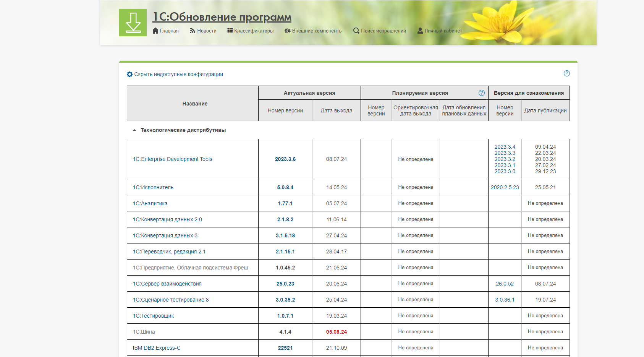Open preview version 2023.3.3 link
The image size is (644, 357).
click(x=505, y=153)
